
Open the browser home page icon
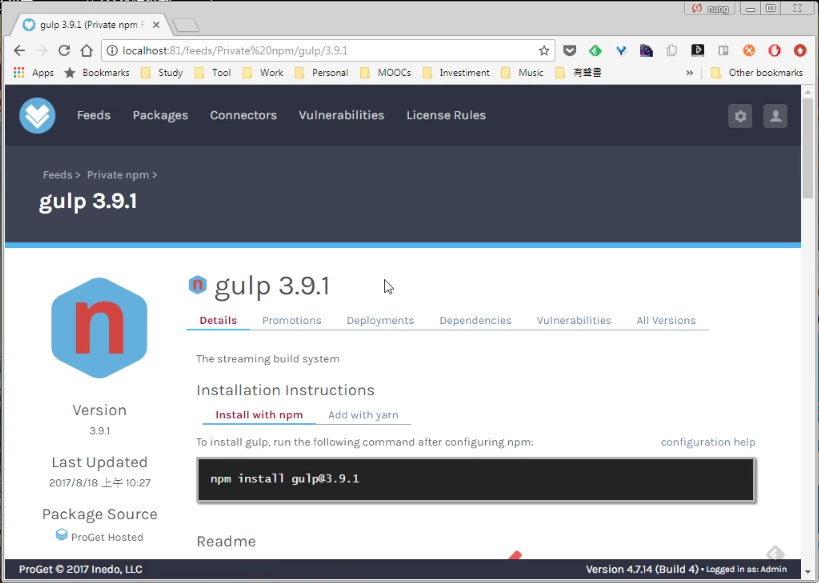[x=87, y=51]
